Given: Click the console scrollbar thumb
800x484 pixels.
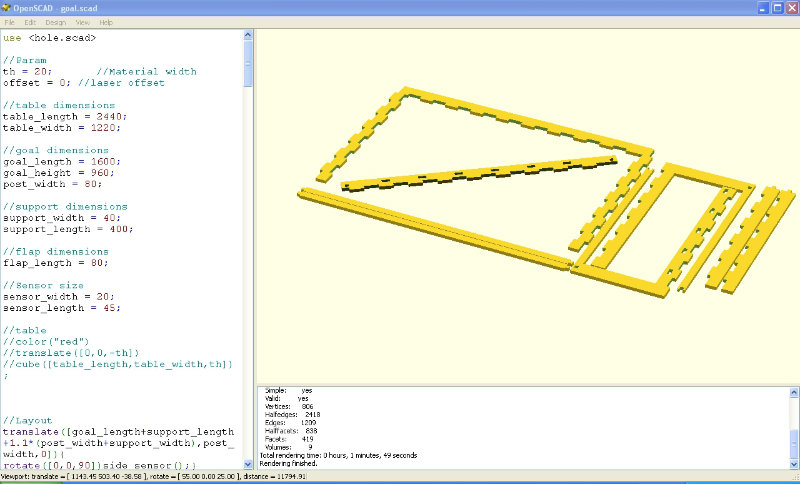Looking at the screenshot, I should click(x=794, y=444).
